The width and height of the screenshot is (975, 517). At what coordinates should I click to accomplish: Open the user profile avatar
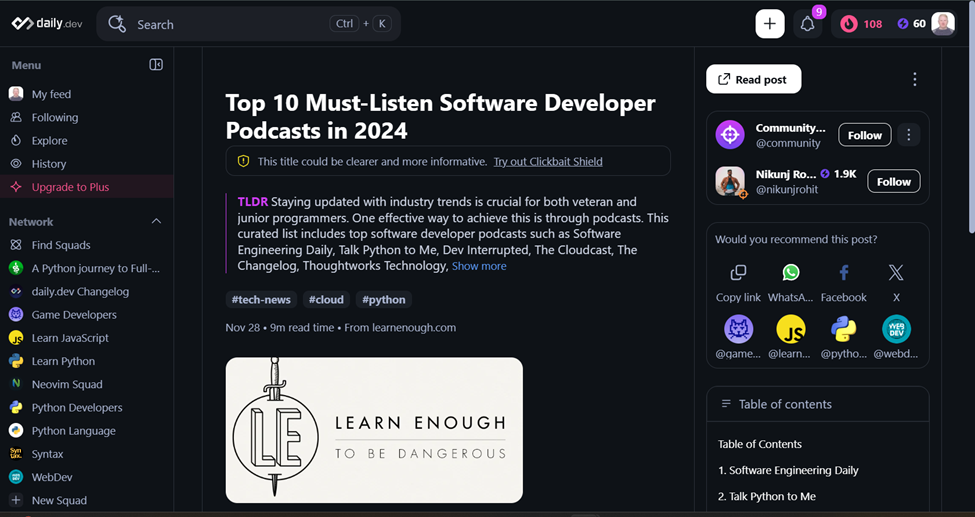click(943, 24)
